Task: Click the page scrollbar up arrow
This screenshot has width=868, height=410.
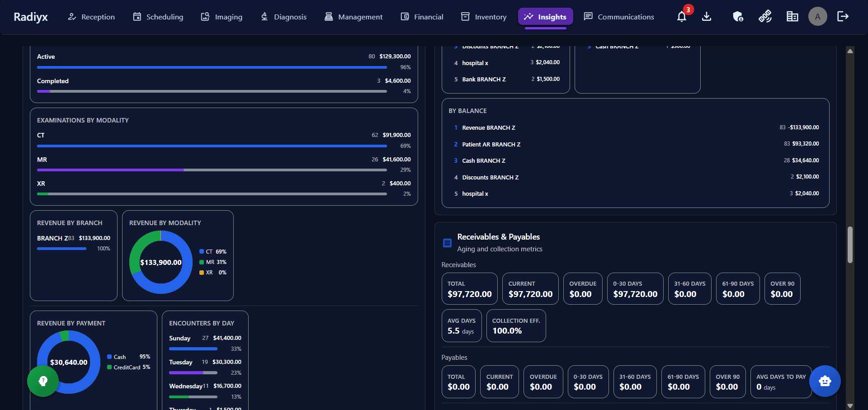Action: 850,51
